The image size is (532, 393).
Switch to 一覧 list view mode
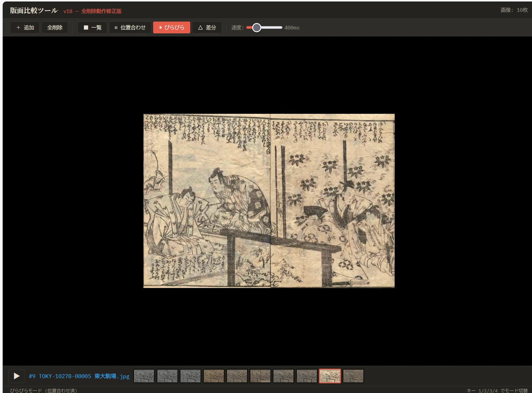tap(92, 28)
